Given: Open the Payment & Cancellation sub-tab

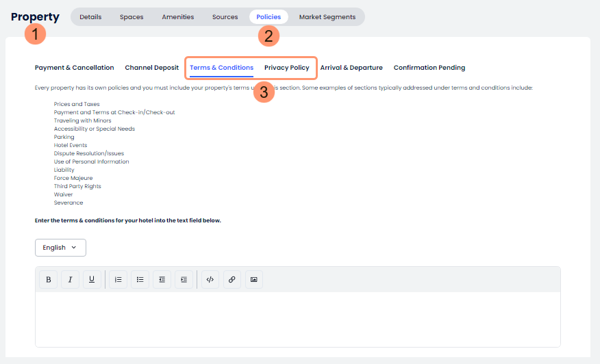Looking at the screenshot, I should pos(74,68).
